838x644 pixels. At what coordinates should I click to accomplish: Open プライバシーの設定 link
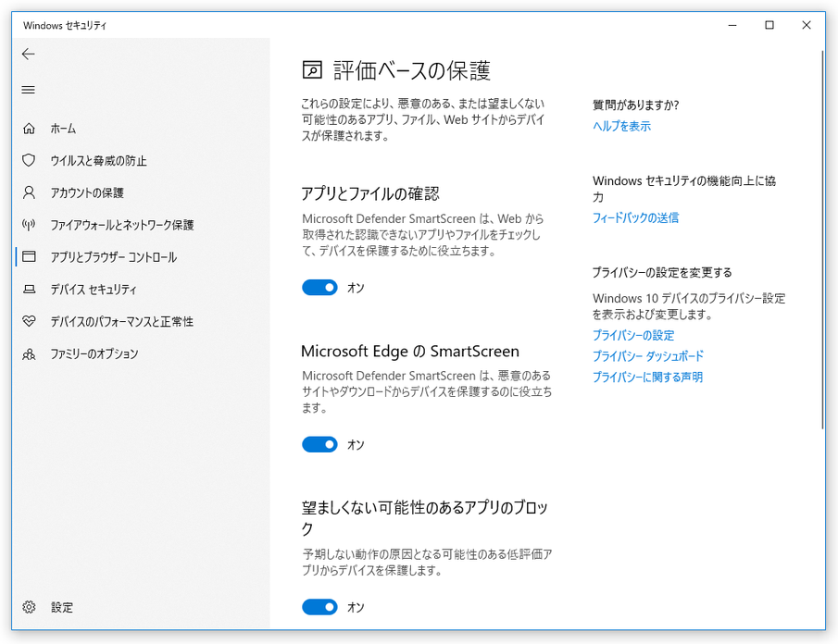[x=633, y=335]
